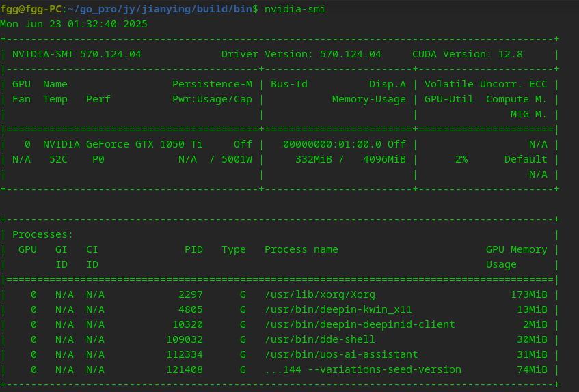Click the /usr/bin/deepin-deepinid-client process name
Image resolution: width=579 pixels, height=392 pixels.
pos(360,325)
